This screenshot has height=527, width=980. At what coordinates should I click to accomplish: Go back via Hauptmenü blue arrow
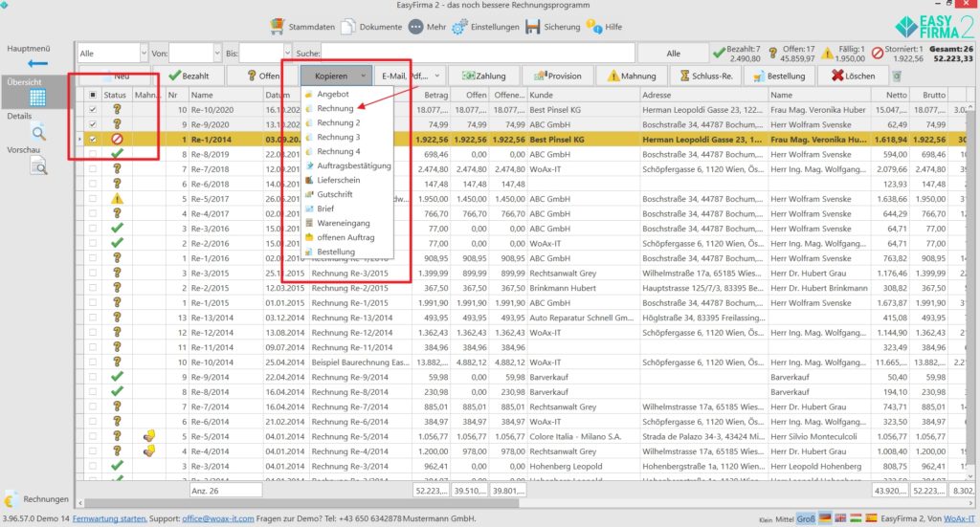[37, 63]
